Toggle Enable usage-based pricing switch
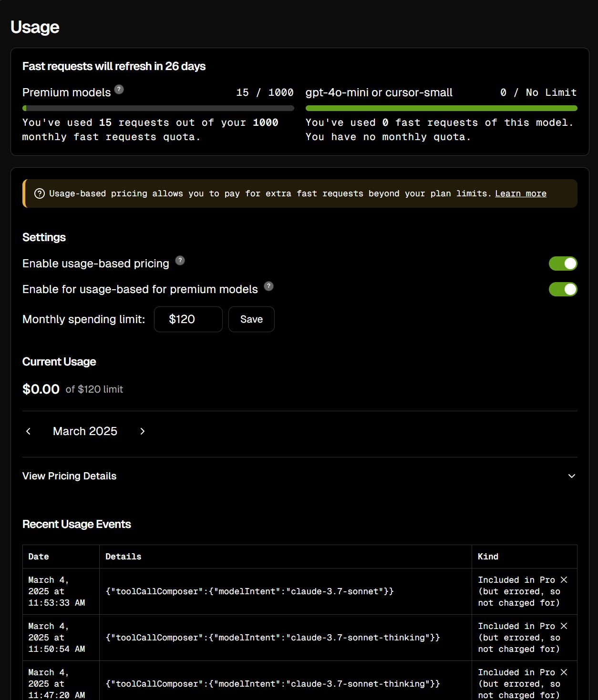Viewport: 598px width, 700px height. click(x=563, y=264)
